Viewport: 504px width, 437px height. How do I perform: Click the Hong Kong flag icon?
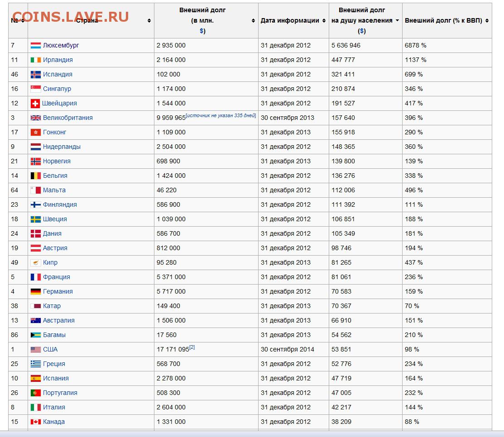click(x=36, y=132)
